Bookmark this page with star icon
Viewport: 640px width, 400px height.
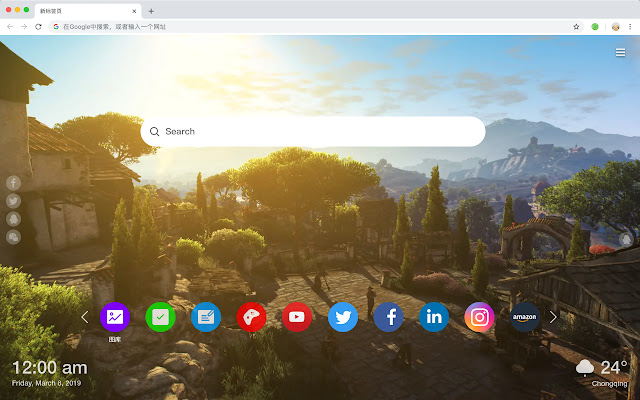pos(576,27)
